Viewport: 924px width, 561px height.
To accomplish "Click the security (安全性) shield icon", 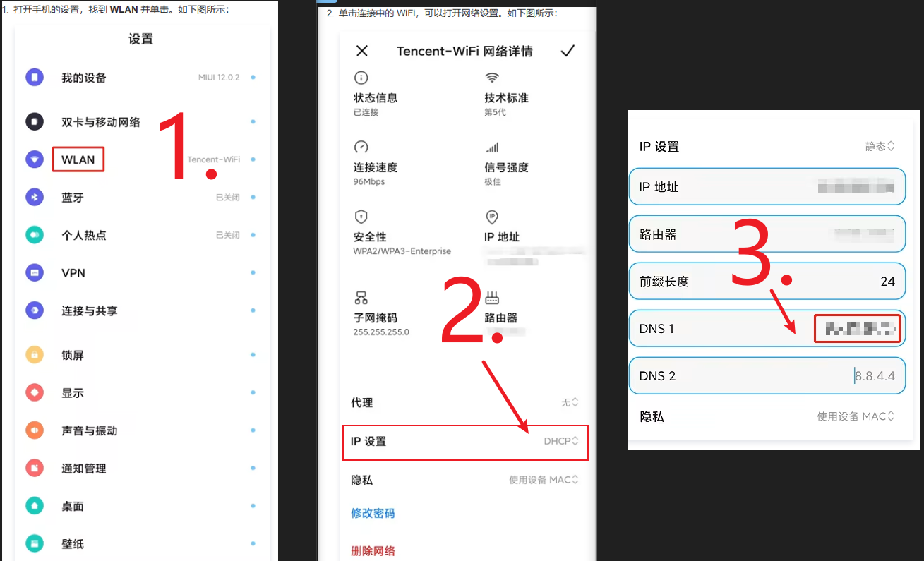I will point(361,217).
